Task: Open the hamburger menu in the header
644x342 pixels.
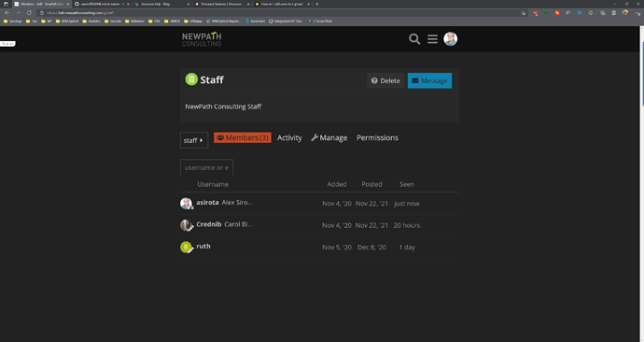Action: point(432,39)
